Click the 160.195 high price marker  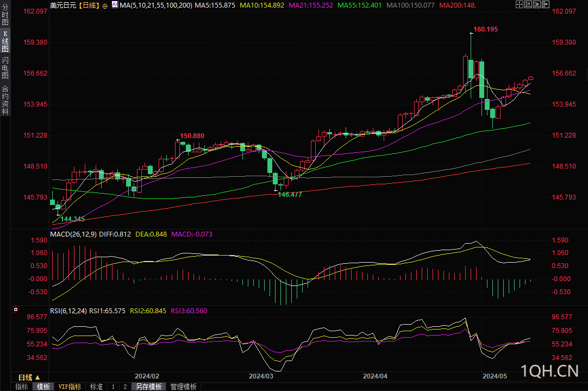[486, 29]
